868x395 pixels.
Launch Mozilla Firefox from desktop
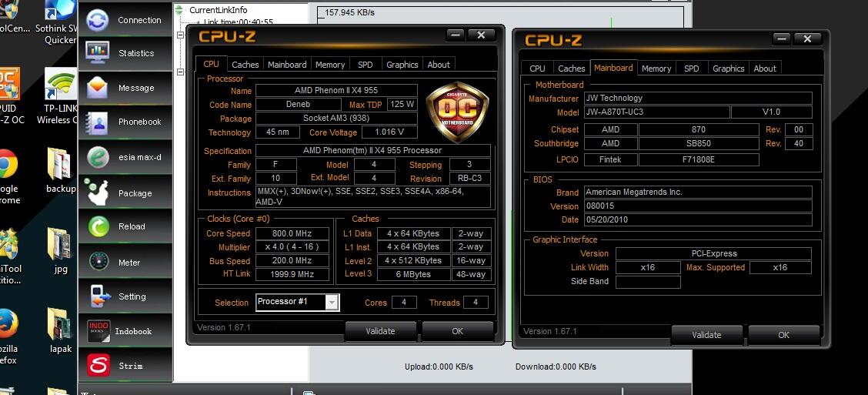coord(9,336)
